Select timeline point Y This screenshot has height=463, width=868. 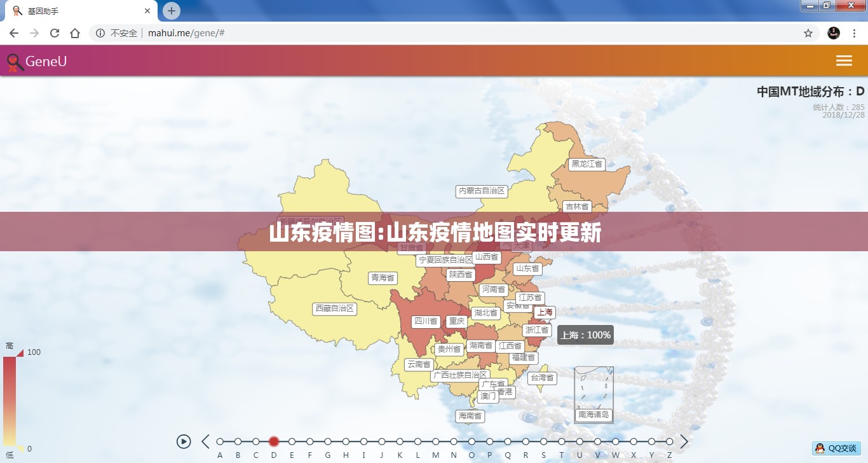(x=651, y=441)
